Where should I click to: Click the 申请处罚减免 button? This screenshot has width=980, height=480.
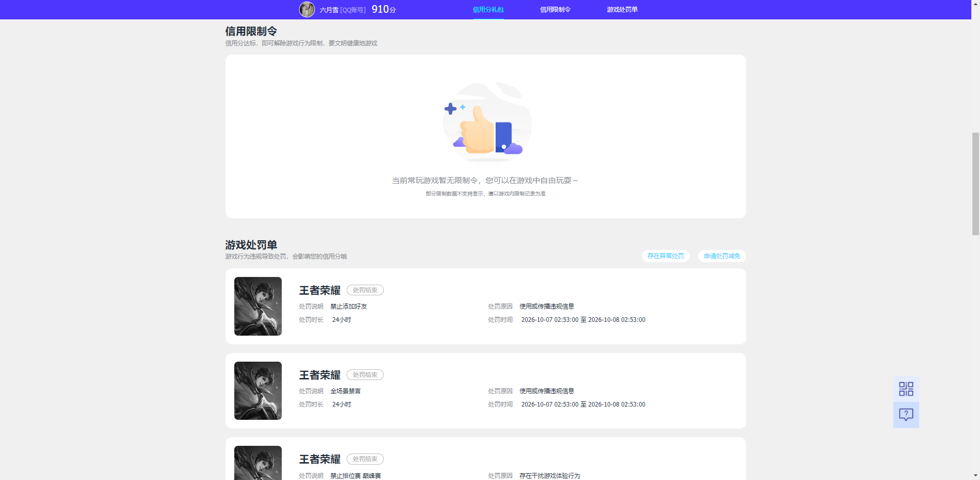722,256
